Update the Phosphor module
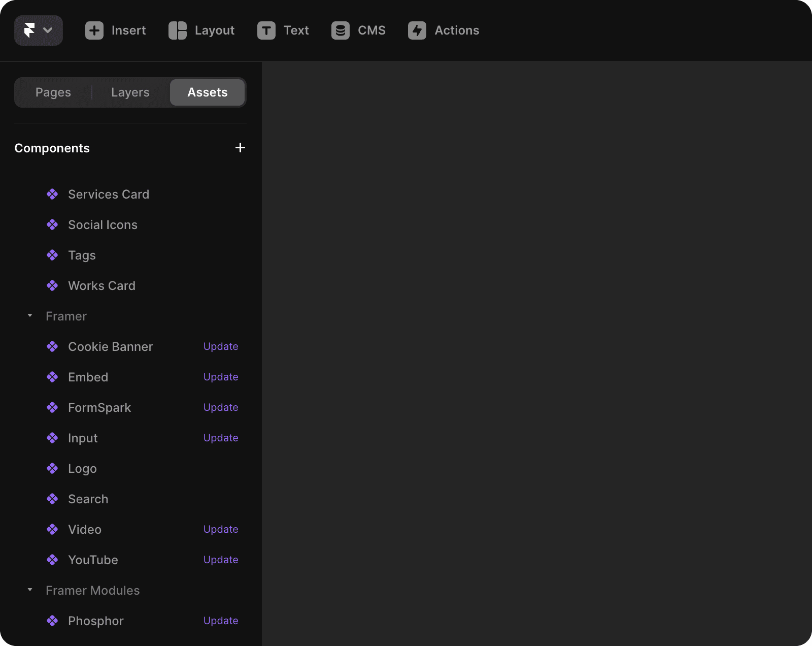Screen dimensions: 812x646 pos(221,621)
